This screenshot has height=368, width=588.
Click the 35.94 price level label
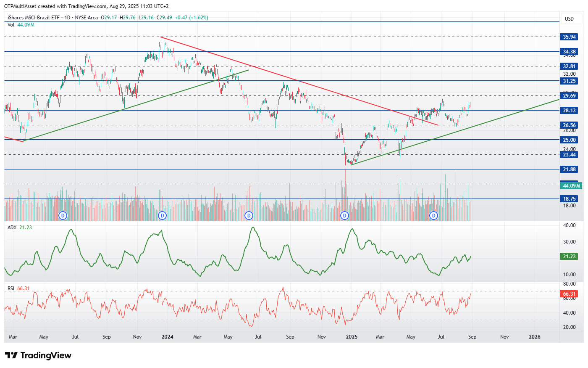569,37
